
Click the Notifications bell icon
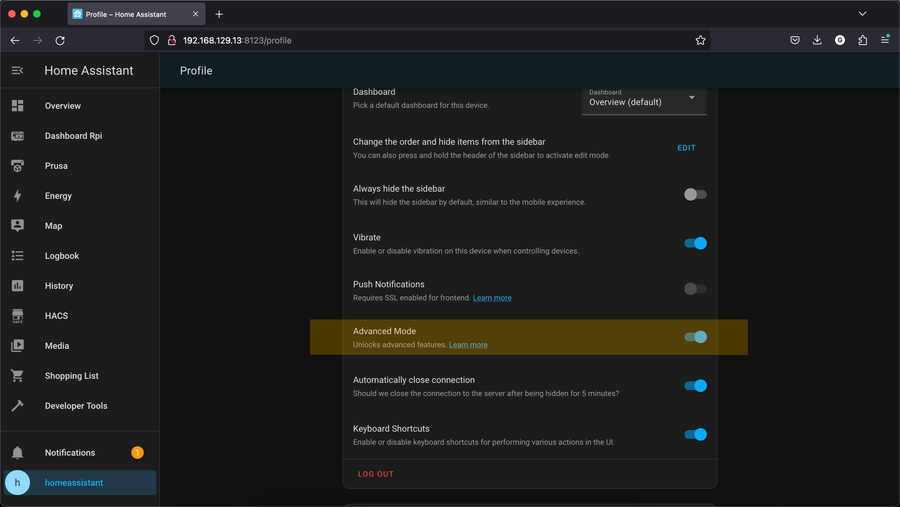pos(17,453)
